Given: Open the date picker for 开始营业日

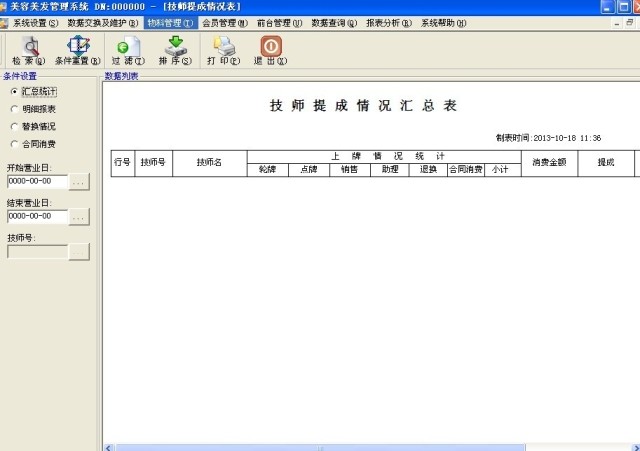Looking at the screenshot, I should click(79, 182).
